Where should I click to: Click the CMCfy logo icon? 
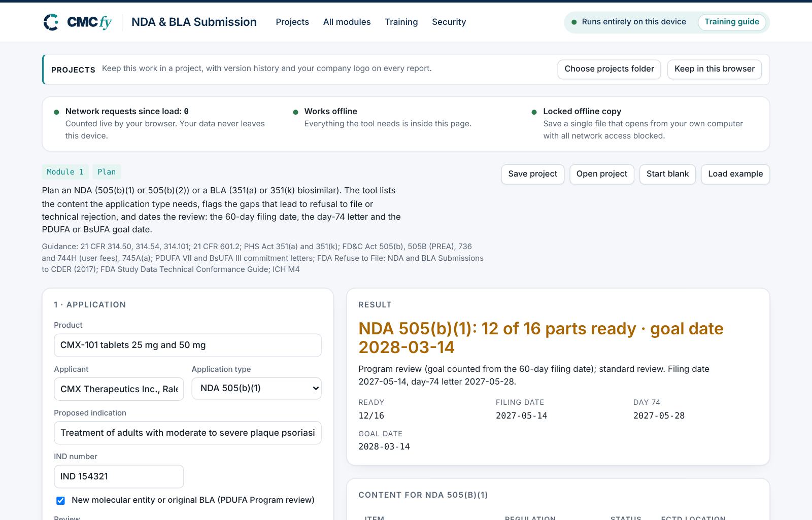coord(51,22)
